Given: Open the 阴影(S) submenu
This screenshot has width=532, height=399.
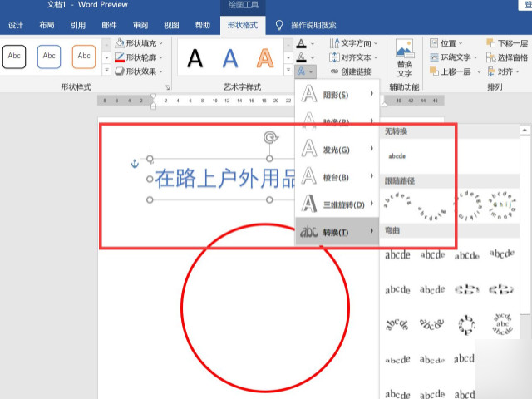Looking at the screenshot, I should 337,94.
